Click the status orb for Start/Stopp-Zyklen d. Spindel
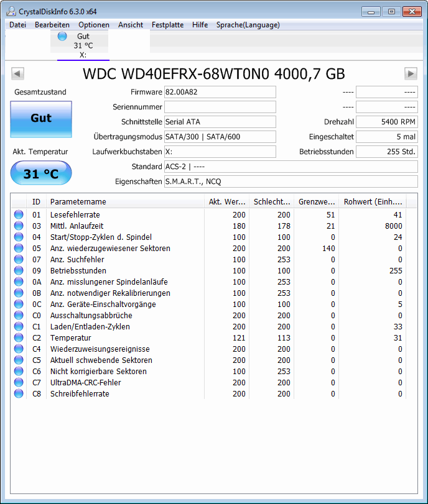The width and height of the screenshot is (428, 504). coord(19,237)
